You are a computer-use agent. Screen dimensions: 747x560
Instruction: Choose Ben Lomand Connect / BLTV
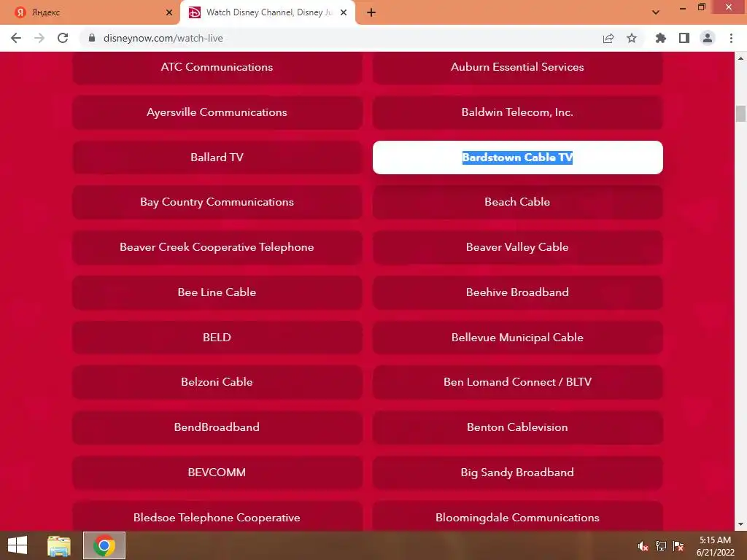coord(517,382)
